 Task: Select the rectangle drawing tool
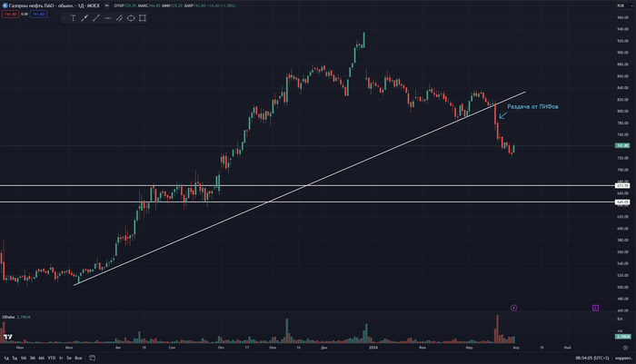pyautogui.click(x=143, y=18)
